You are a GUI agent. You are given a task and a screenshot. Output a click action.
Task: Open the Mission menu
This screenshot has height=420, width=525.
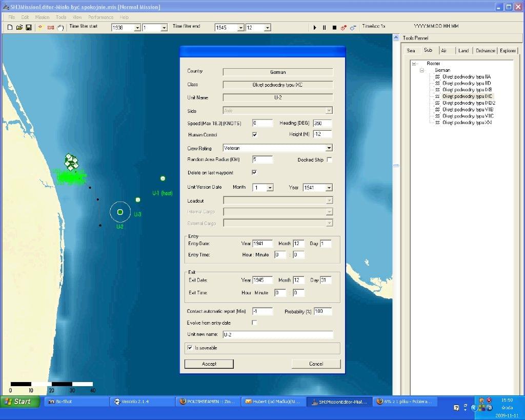[42, 17]
